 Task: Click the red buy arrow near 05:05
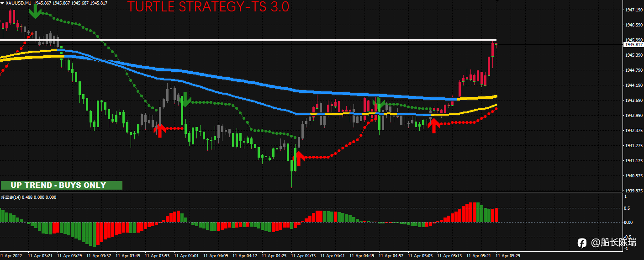tap(433, 125)
